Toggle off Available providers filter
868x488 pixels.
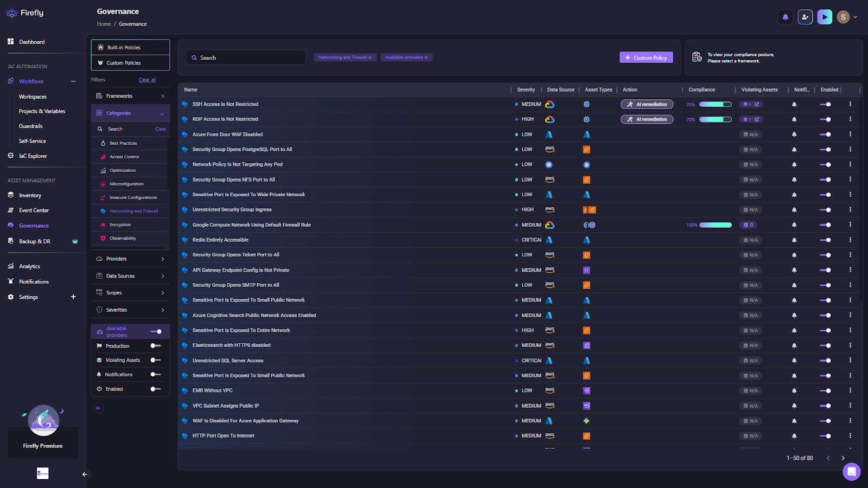click(156, 331)
